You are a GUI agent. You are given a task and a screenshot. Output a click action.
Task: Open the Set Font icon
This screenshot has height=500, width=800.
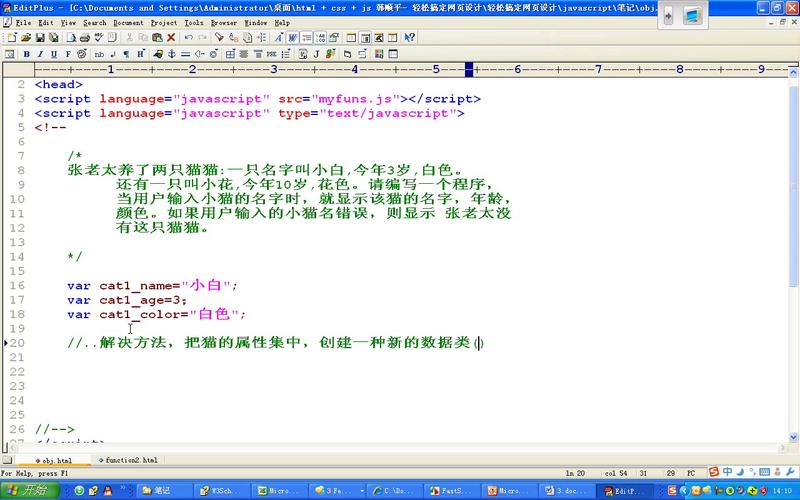pyautogui.click(x=279, y=37)
